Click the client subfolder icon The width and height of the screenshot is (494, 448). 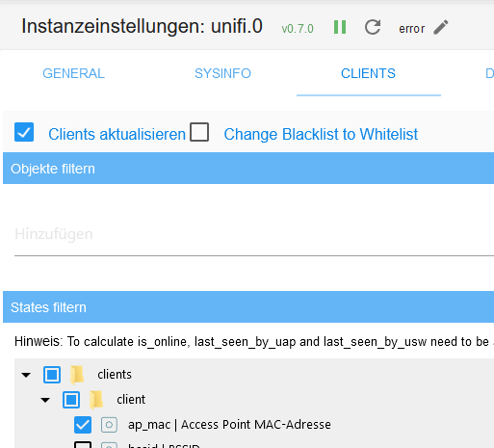coord(96,400)
